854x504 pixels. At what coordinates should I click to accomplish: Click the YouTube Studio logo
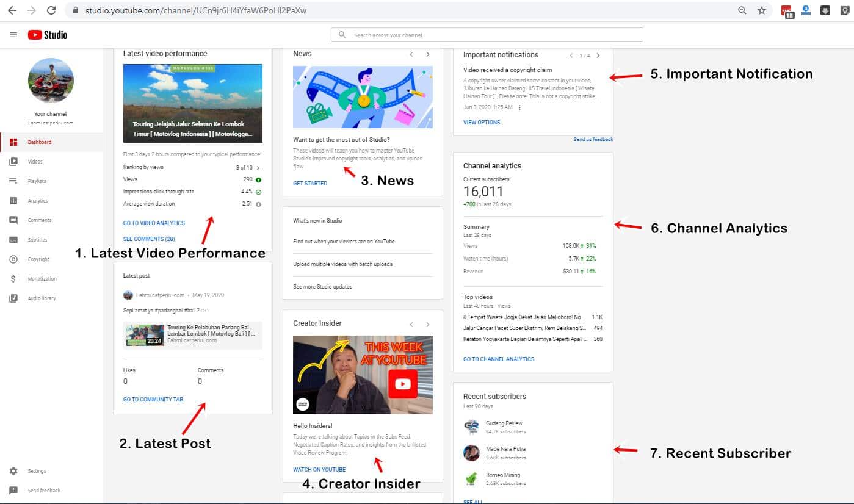click(48, 35)
